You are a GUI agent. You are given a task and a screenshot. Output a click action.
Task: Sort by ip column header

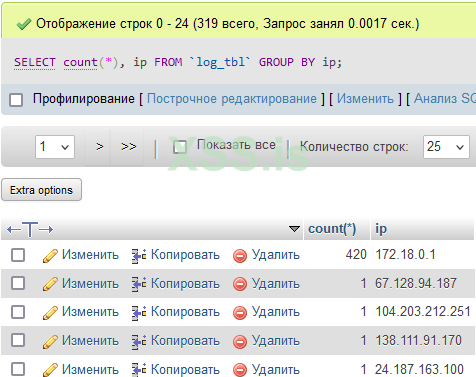click(381, 229)
